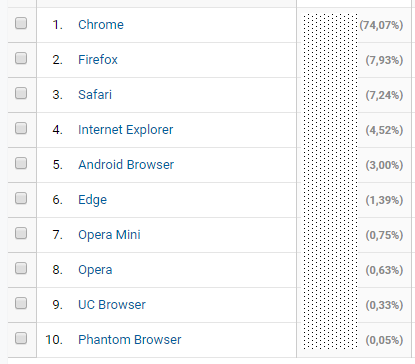Viewport: 415px width, 364px height.
Task: Click the Phantom Browser link
Action: click(129, 340)
